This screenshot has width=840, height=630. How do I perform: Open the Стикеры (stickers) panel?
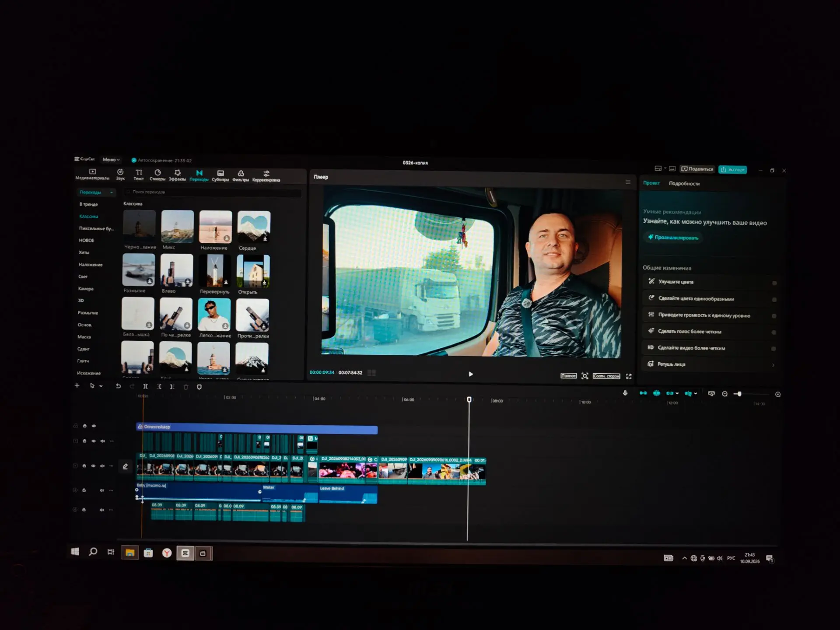[x=157, y=175]
